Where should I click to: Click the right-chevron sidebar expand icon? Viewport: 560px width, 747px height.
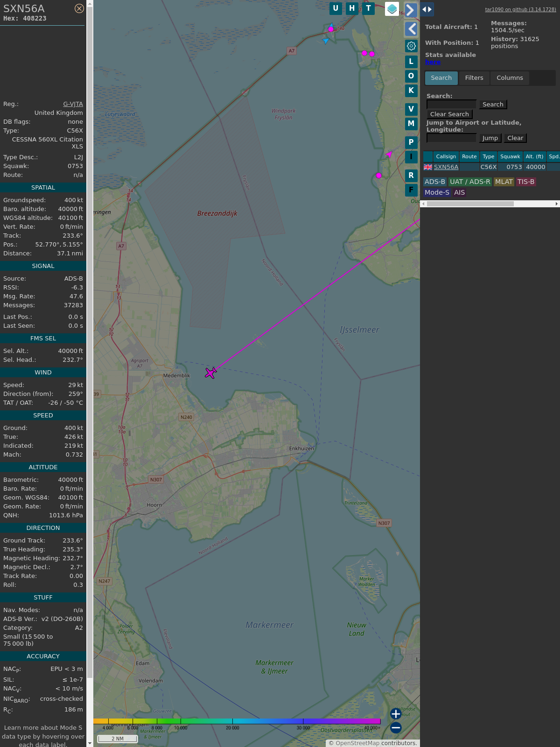point(411,10)
